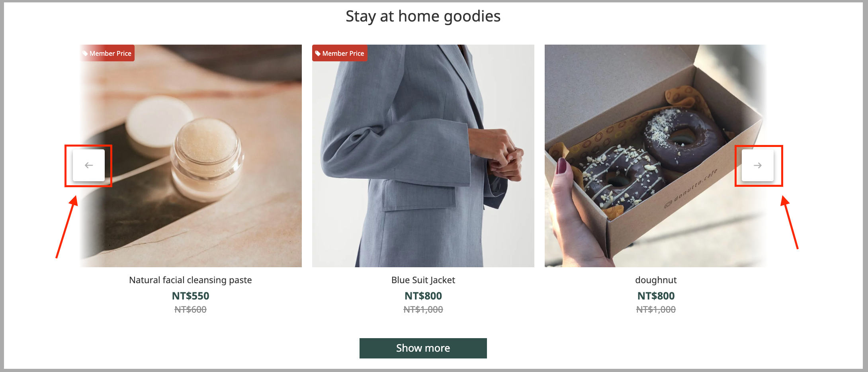Viewport: 868px width, 372px height.
Task: Open the doughnut product image
Action: click(656, 156)
